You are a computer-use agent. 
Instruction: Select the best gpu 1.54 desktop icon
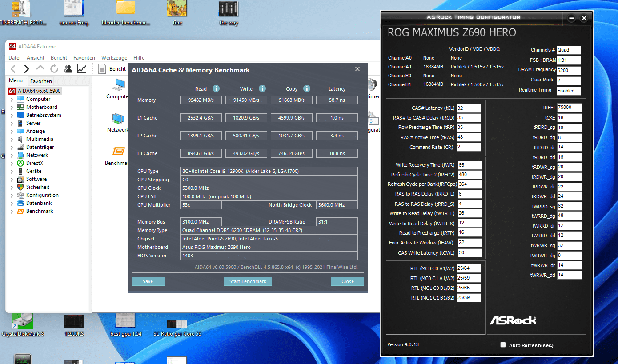(125, 325)
